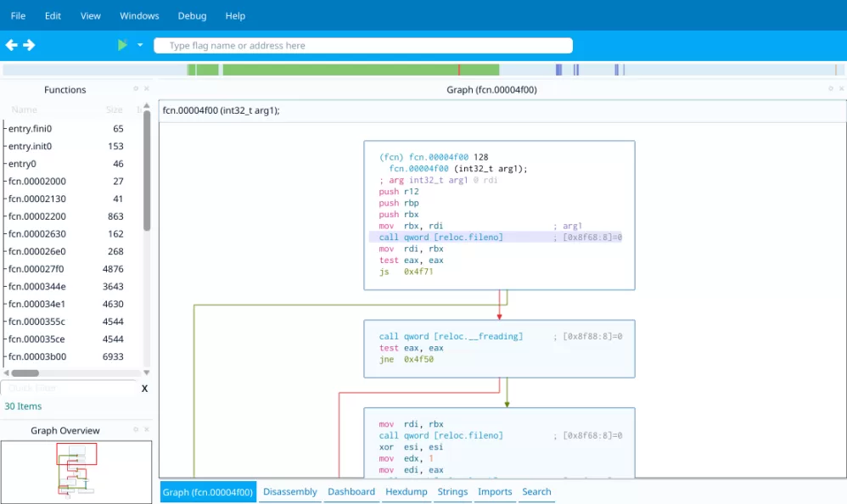This screenshot has width=847, height=504.
Task: Click the back navigation arrow
Action: point(11,45)
